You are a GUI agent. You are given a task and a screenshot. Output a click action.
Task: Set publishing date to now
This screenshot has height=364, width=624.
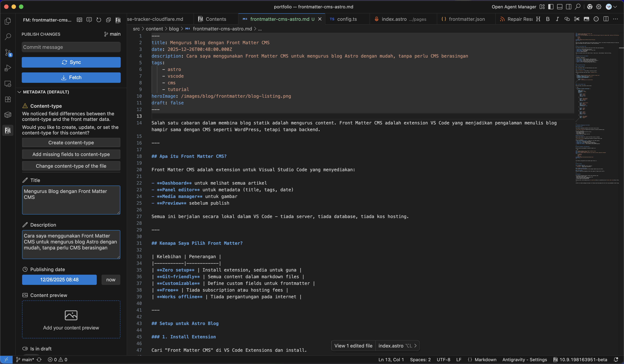tap(111, 280)
